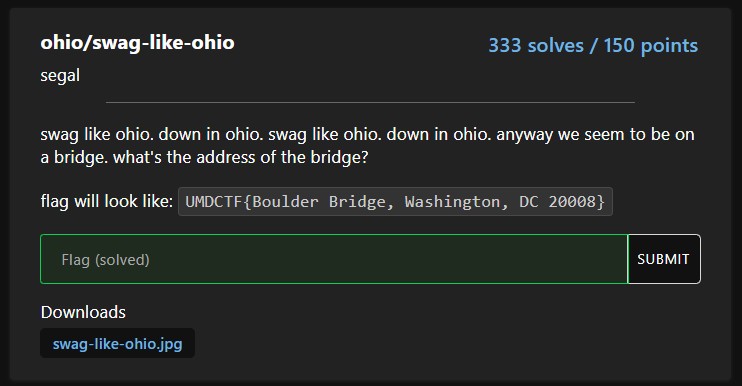The image size is (742, 386).
Task: Click the horizontal divider below segal
Action: [x=370, y=102]
